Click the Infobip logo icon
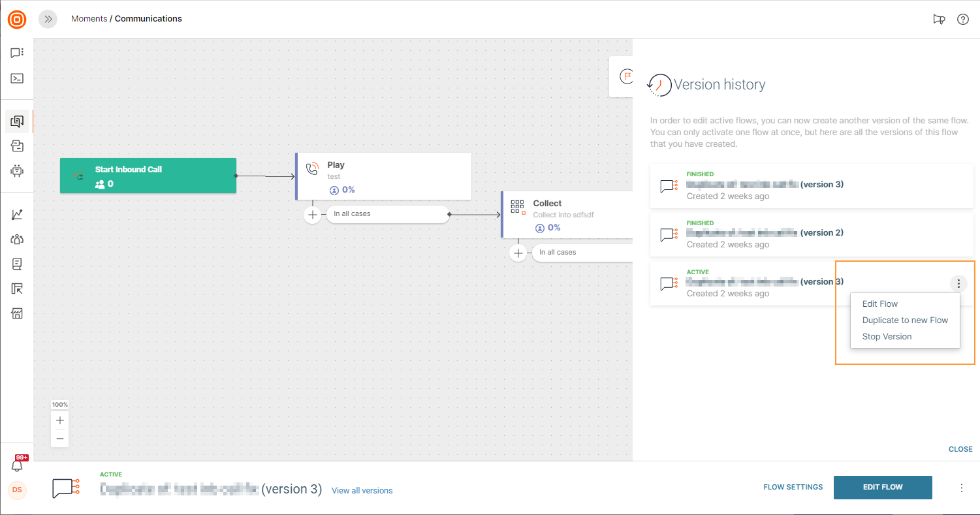This screenshot has width=980, height=515. [x=17, y=20]
